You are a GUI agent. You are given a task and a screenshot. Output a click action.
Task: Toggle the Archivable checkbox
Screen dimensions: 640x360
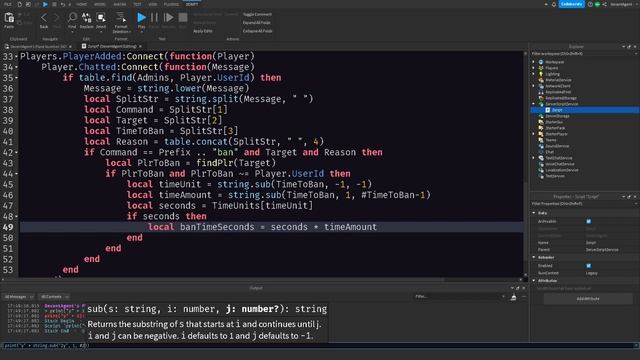pos(589,221)
